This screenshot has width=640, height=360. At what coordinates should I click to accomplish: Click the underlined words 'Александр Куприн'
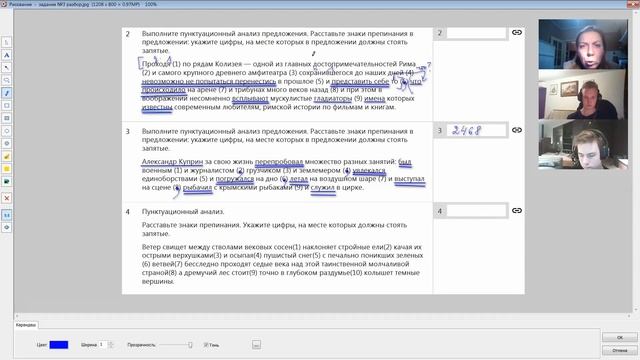click(x=172, y=162)
